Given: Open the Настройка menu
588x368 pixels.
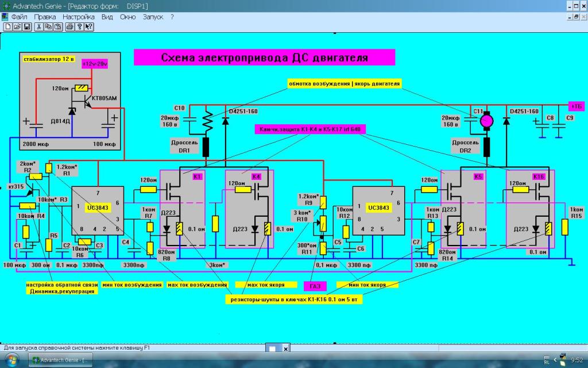Looking at the screenshot, I should click(79, 17).
